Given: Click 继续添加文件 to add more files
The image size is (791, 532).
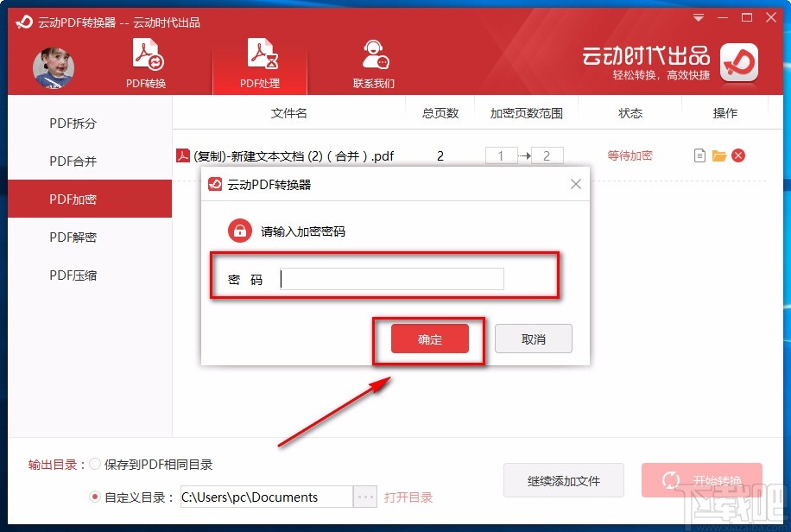Looking at the screenshot, I should click(x=564, y=480).
